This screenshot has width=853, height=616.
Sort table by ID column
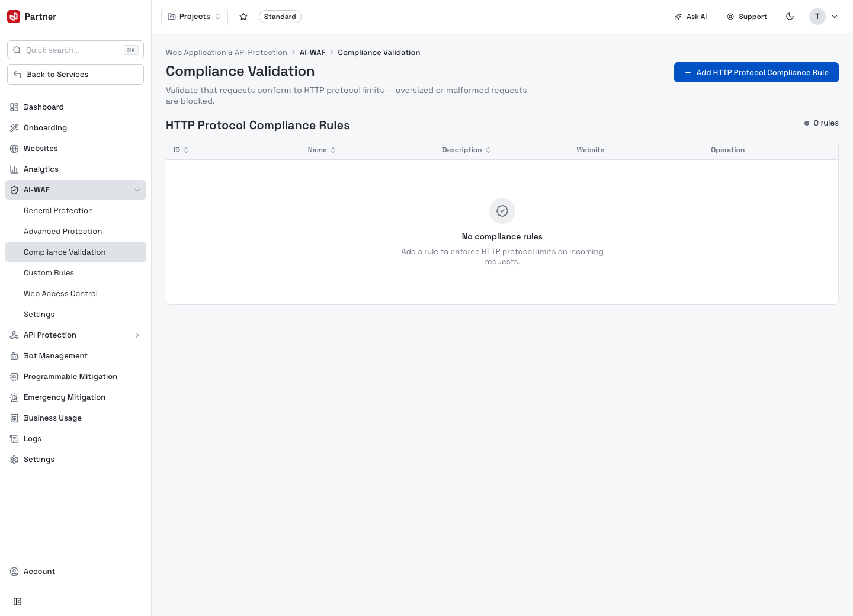click(181, 150)
